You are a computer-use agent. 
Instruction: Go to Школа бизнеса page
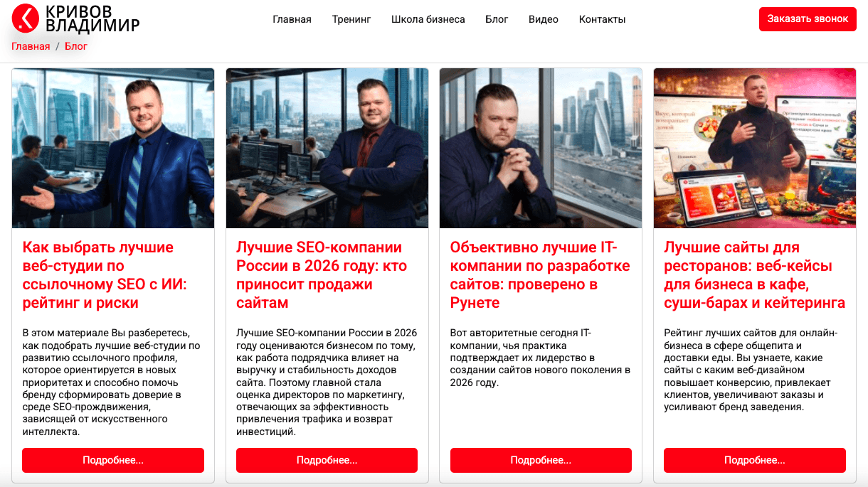(x=428, y=19)
